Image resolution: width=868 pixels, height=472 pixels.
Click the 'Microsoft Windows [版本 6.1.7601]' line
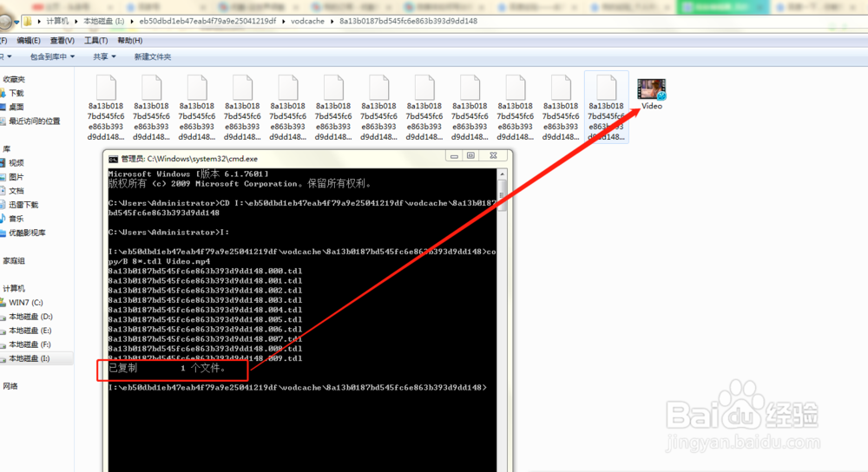coord(188,174)
